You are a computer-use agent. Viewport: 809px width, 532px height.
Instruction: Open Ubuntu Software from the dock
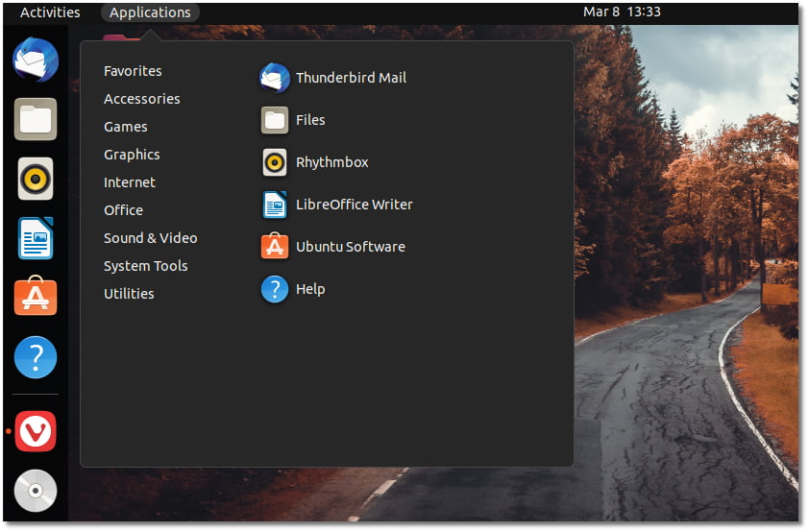36,297
